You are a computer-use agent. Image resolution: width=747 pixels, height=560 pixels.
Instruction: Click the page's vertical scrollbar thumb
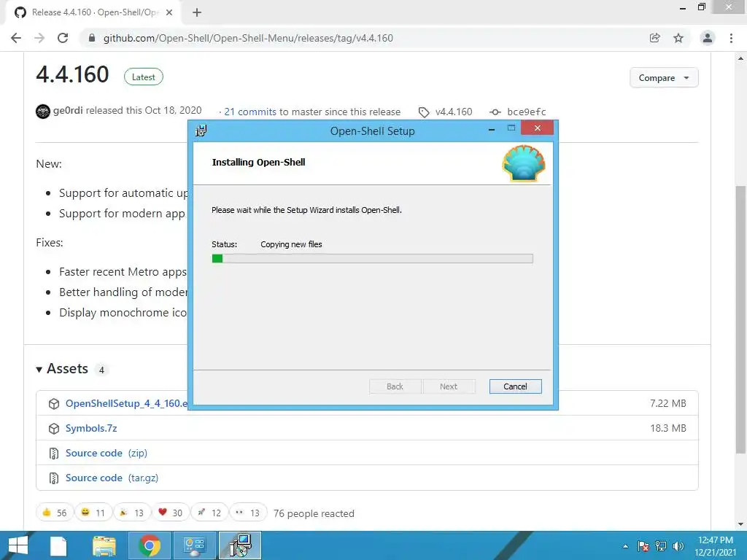tap(740, 319)
